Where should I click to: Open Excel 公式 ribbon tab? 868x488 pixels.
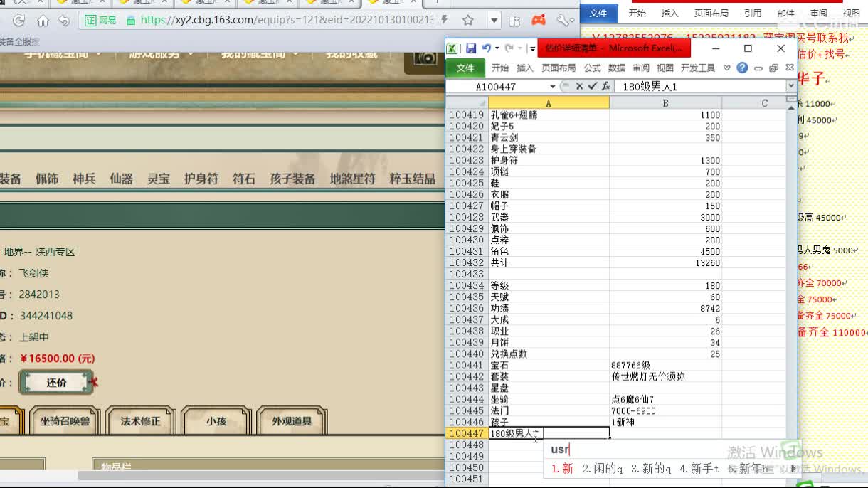click(x=592, y=68)
